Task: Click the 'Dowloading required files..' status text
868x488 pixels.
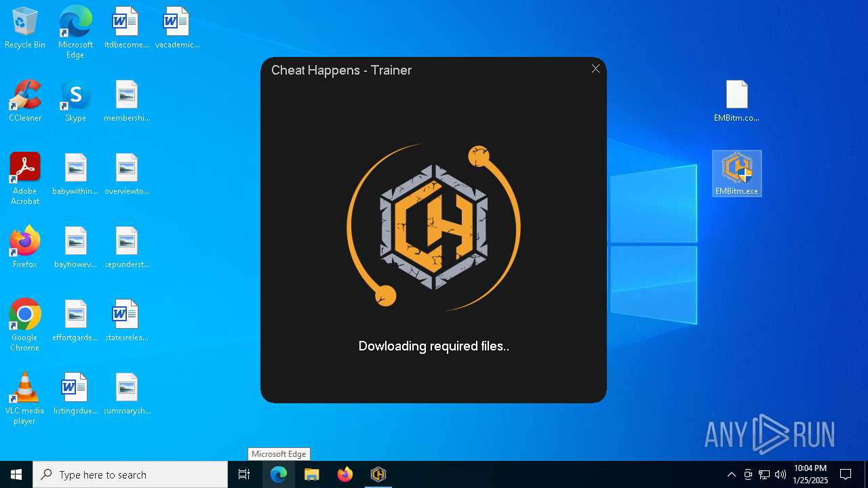Action: tap(433, 346)
